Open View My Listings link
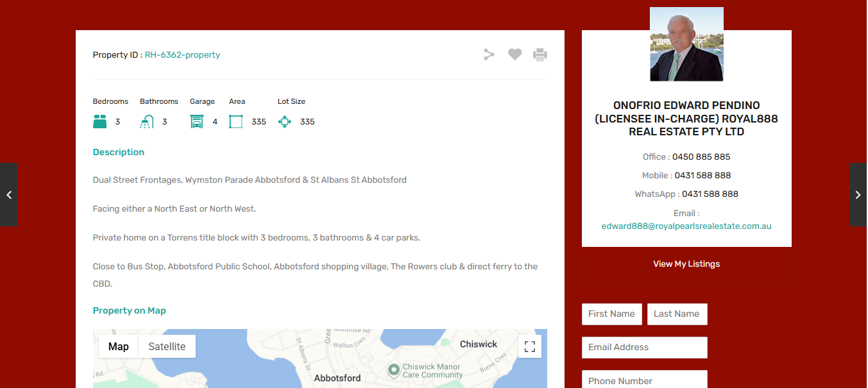The image size is (868, 388). (x=686, y=264)
